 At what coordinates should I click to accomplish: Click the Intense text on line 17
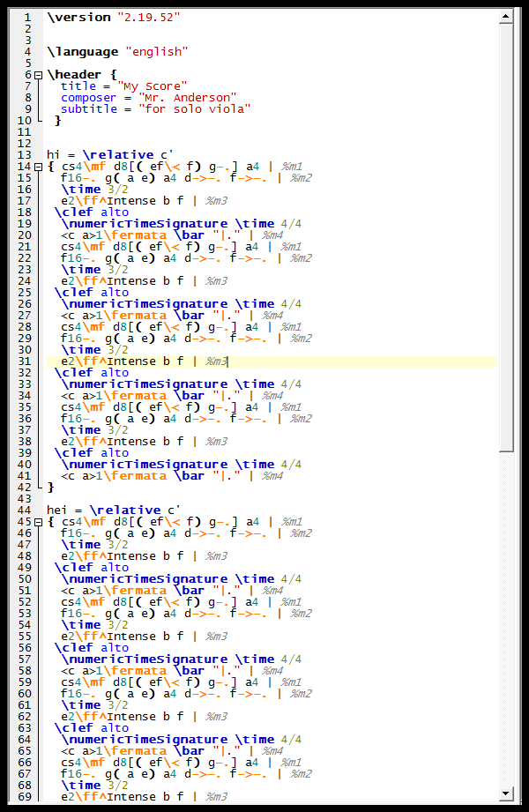coord(131,201)
